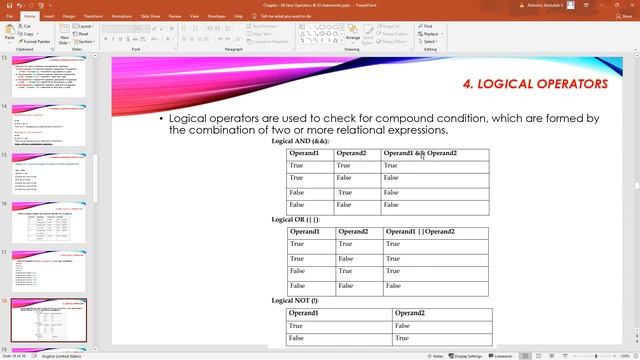The width and height of the screenshot is (640, 360).
Task: Toggle the Notes pane
Action: click(436, 356)
